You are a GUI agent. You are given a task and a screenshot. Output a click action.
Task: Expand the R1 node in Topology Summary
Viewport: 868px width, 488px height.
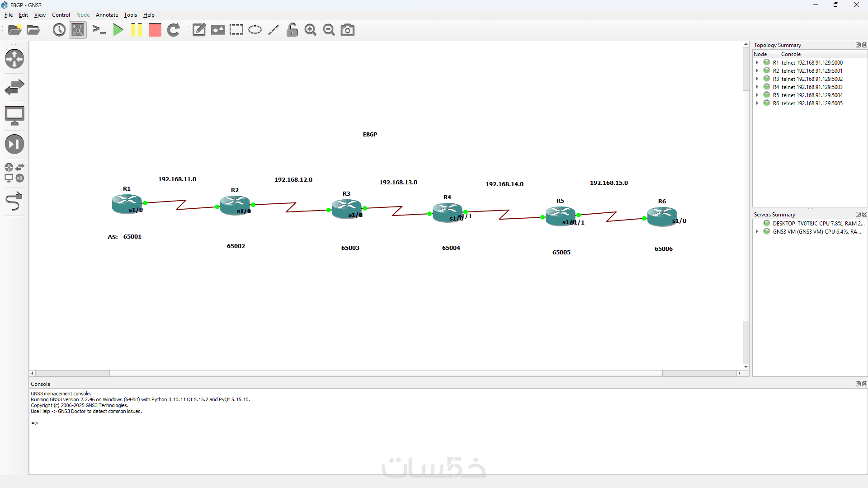pyautogui.click(x=757, y=62)
